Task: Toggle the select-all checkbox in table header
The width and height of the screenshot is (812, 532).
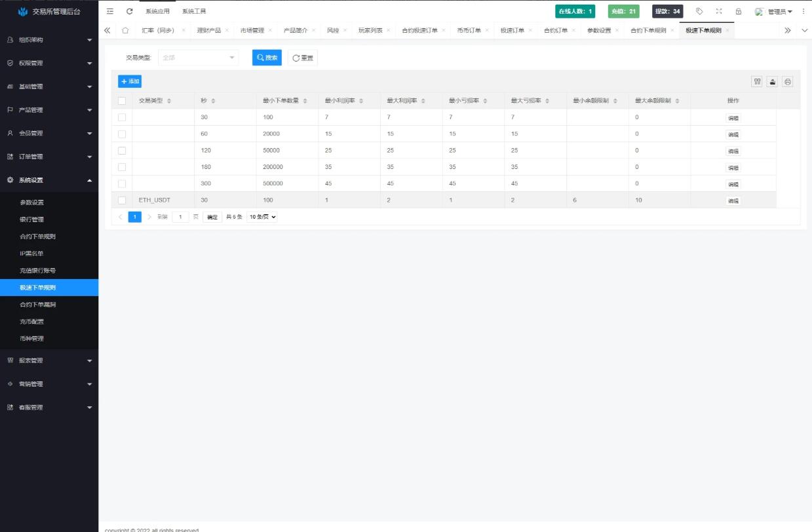Action: (x=122, y=101)
